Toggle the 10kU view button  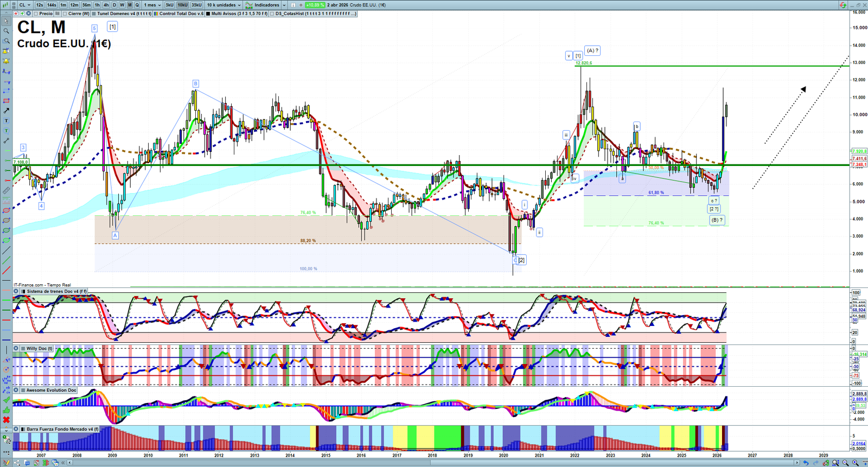[x=182, y=5]
